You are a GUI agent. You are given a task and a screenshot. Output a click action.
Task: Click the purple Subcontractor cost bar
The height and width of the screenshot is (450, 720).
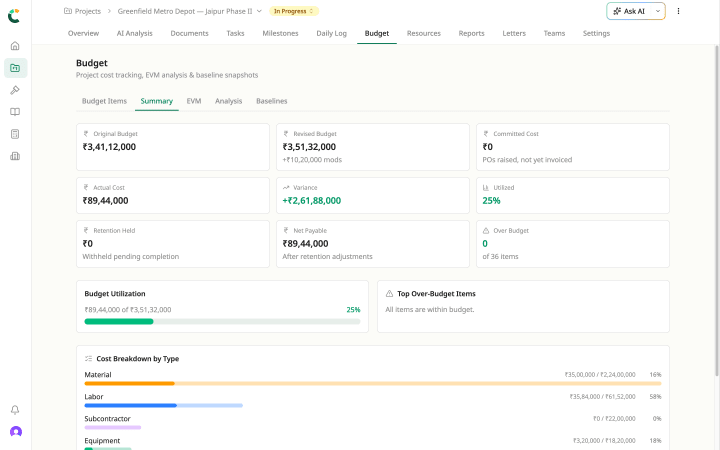click(112, 428)
